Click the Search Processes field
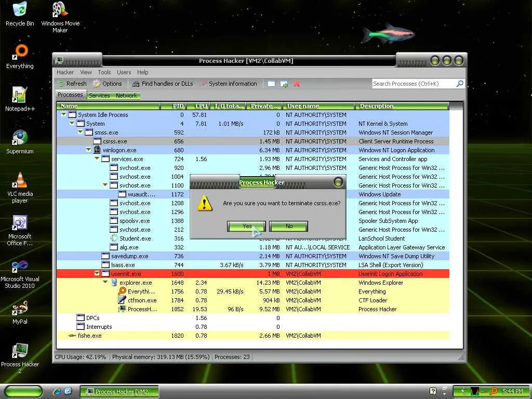 click(x=414, y=84)
